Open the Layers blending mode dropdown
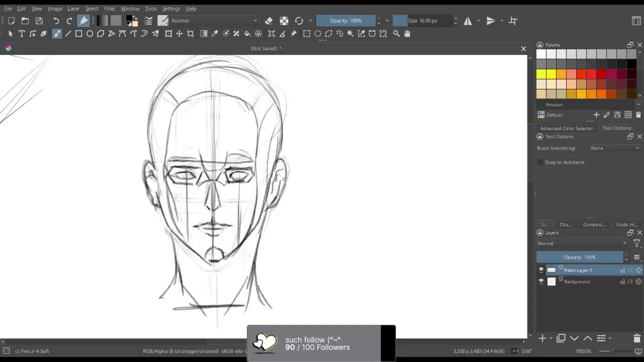This screenshot has width=644, height=362. coord(582,243)
